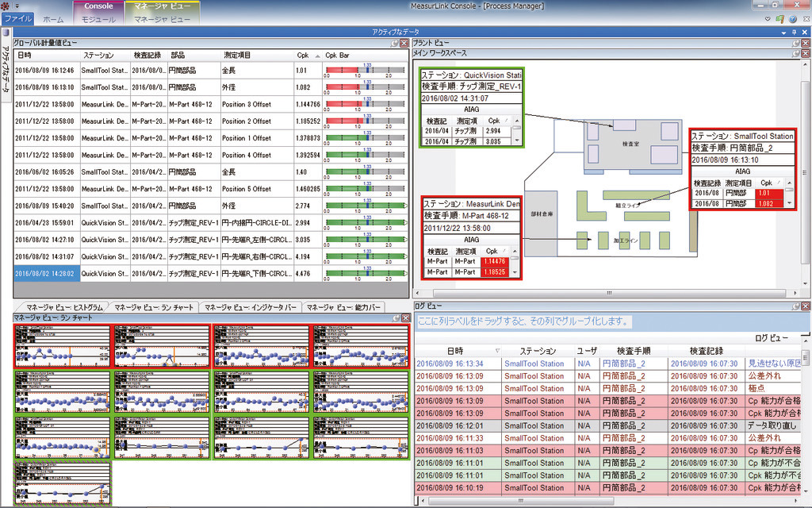Screen dimensions: 812x508
Task: Collapse the ribbon with the chevron arrow
Action: click(x=768, y=19)
